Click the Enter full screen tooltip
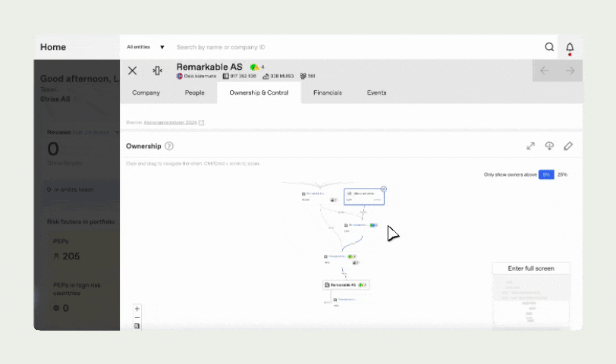The width and height of the screenshot is (616, 364). tap(531, 268)
